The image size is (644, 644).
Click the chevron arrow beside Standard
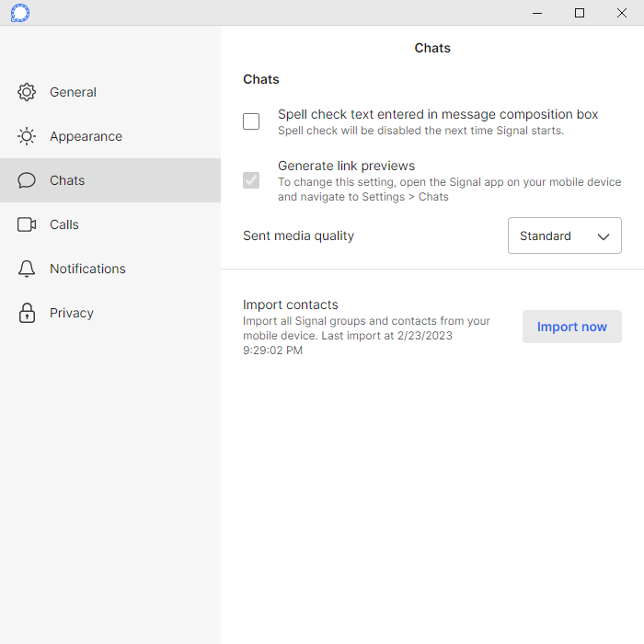pos(603,236)
